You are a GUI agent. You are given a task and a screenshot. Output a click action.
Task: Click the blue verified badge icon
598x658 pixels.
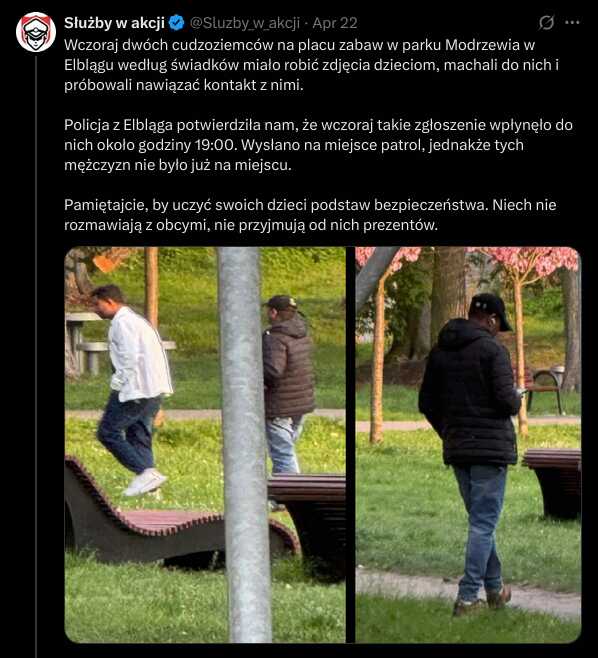pos(177,23)
